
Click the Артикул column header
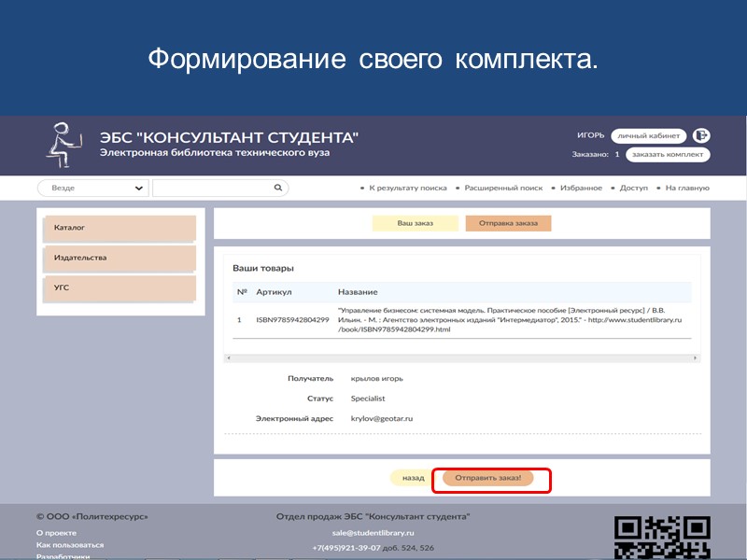pos(274,292)
